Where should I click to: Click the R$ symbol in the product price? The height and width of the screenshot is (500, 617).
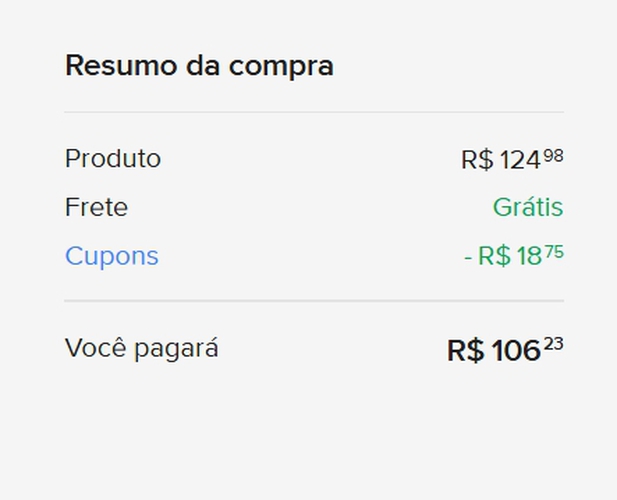coord(477,160)
